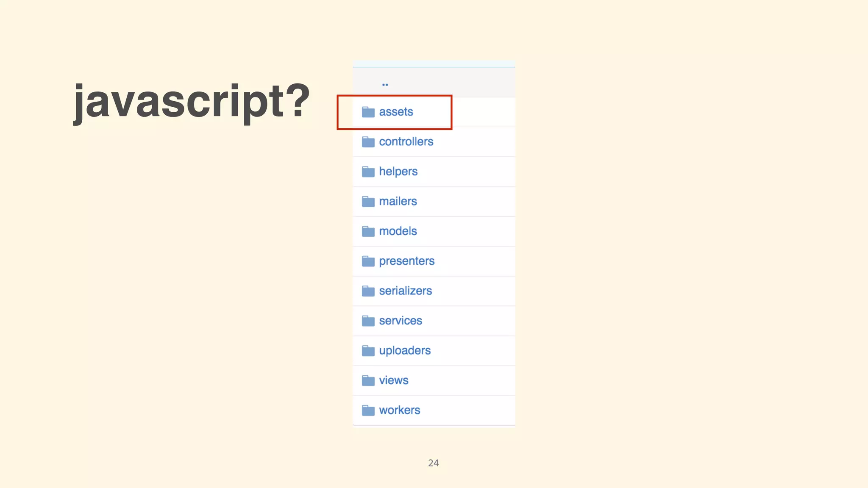Screen dimensions: 868x488
Task: Go up to parent directory via '..'
Action: click(x=385, y=84)
